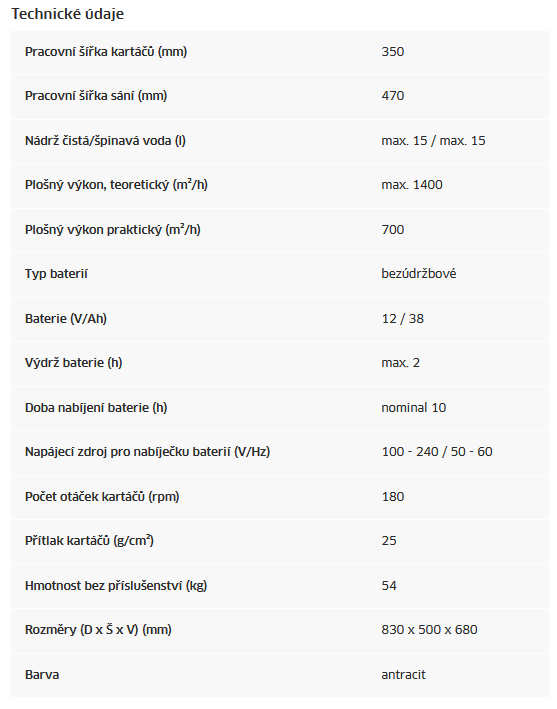557x709 pixels.
Task: Click the brush rpm value 180
Action: click(392, 496)
